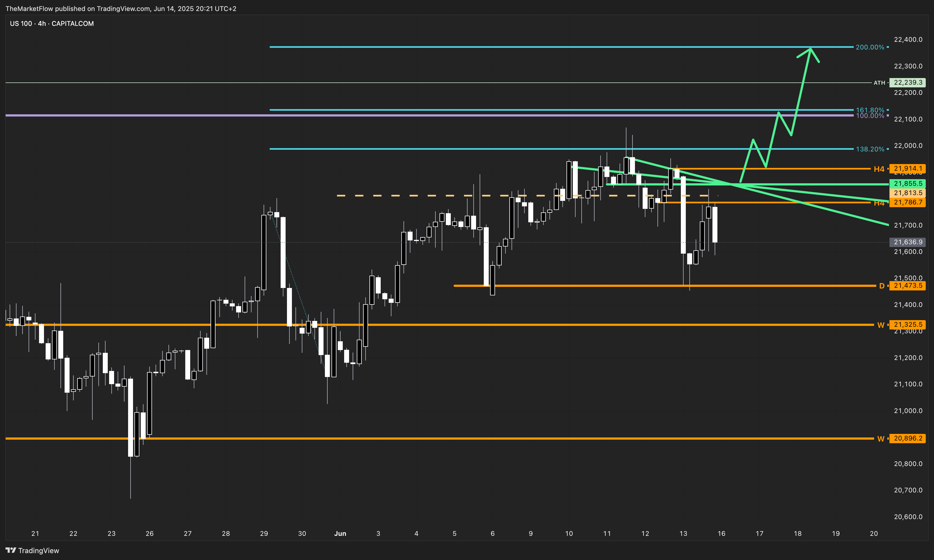Click the 200.00% Fibonacci label
Viewport: 934px width, 560px height.
870,47
